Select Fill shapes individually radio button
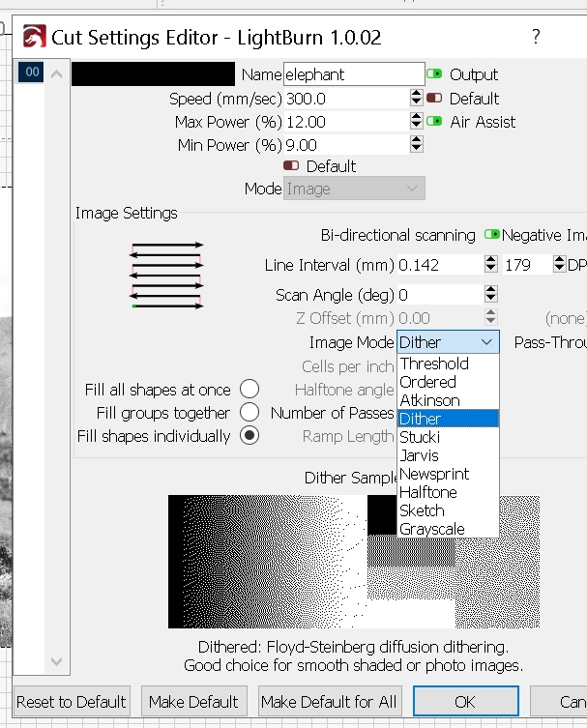 click(249, 435)
